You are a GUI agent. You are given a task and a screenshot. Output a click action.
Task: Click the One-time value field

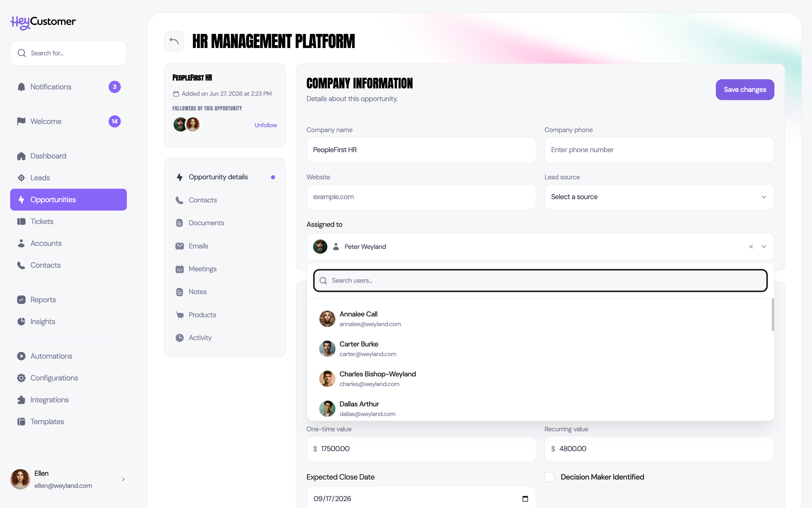421,449
